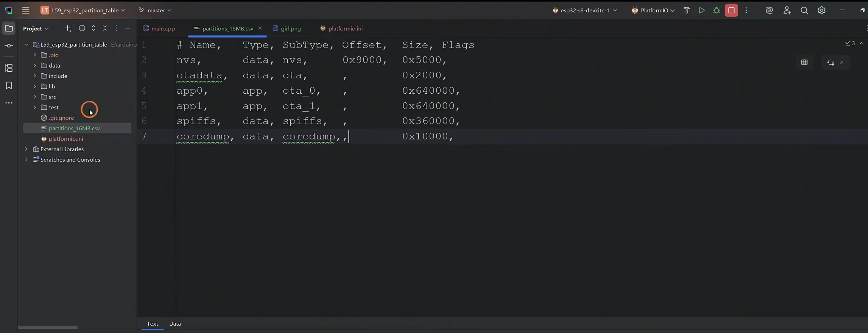
Task: Click the otadata name on line 3
Action: (x=199, y=75)
